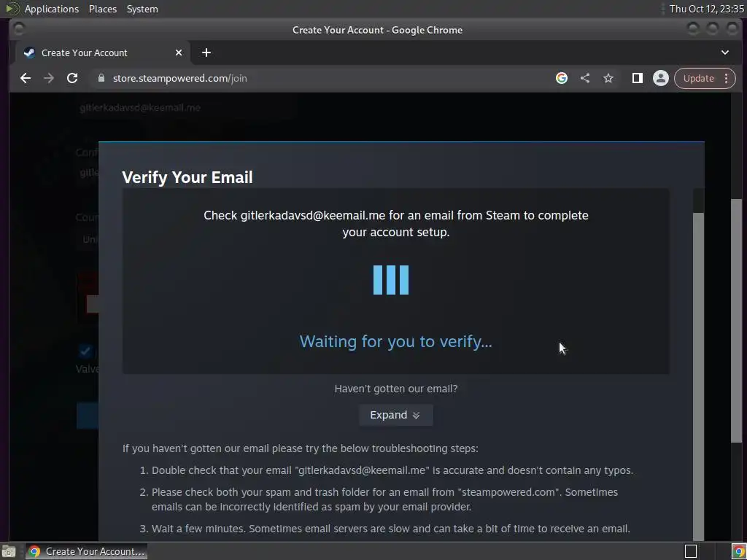Open the Applications menu
Viewport: 747px width, 560px height.
click(52, 9)
